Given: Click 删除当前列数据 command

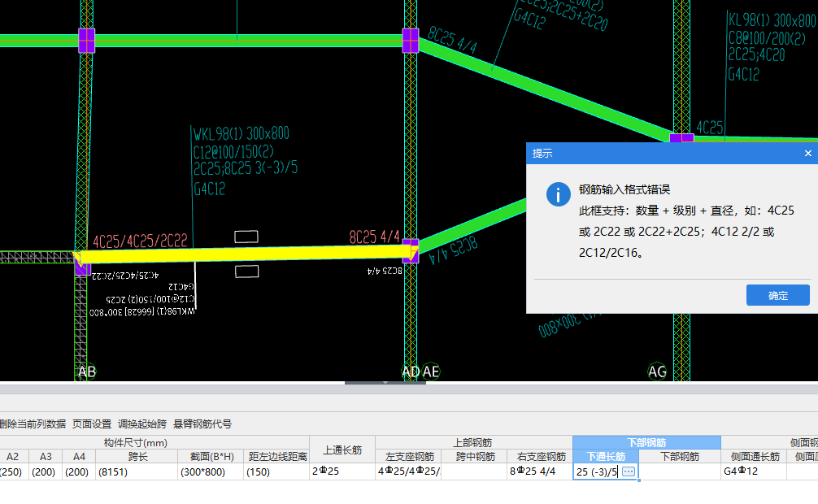Looking at the screenshot, I should tap(33, 424).
